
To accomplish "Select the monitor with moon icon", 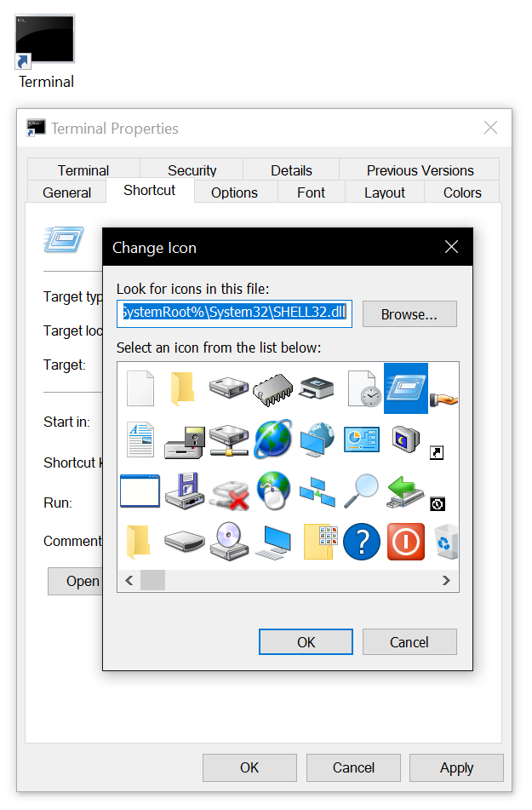I will click(406, 439).
